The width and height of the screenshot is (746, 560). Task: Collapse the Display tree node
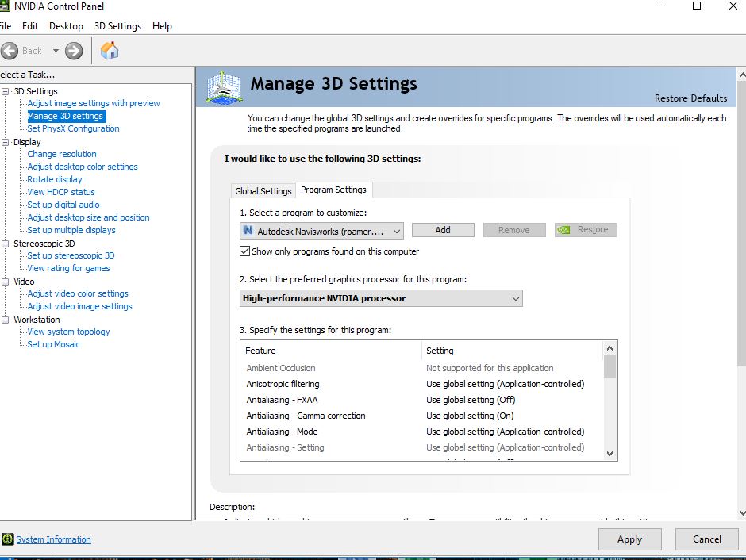pos(6,142)
